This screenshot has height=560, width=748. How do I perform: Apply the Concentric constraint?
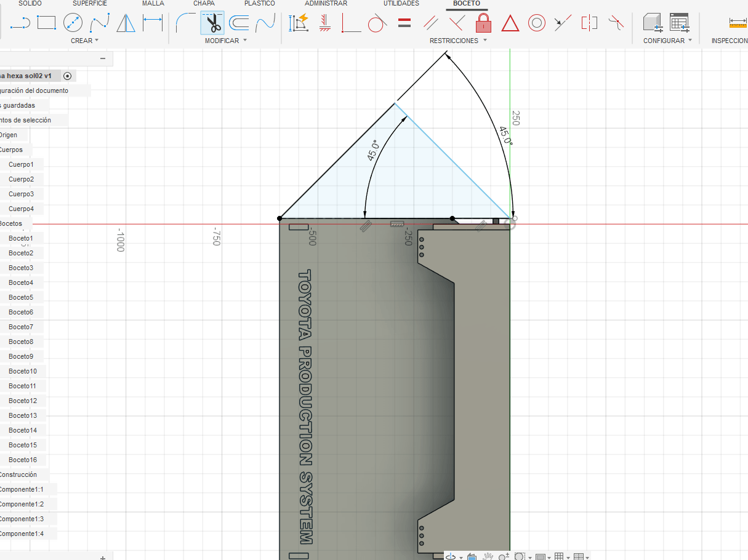(537, 24)
